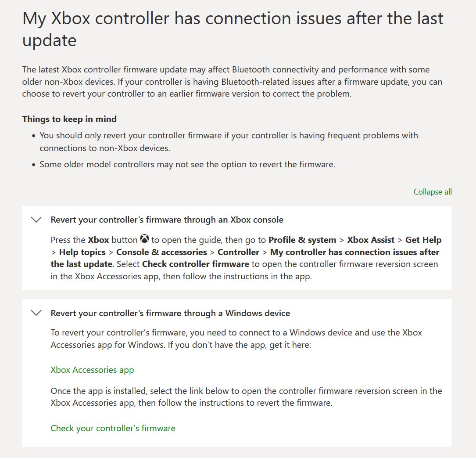This screenshot has width=476, height=458.
Task: Click the bold 'Get Help' text
Action: (423, 240)
